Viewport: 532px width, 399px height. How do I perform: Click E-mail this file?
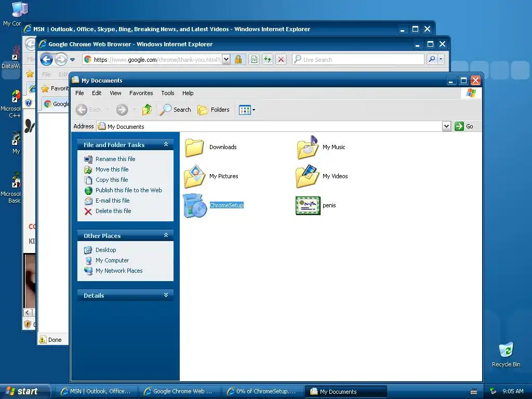coord(113,201)
